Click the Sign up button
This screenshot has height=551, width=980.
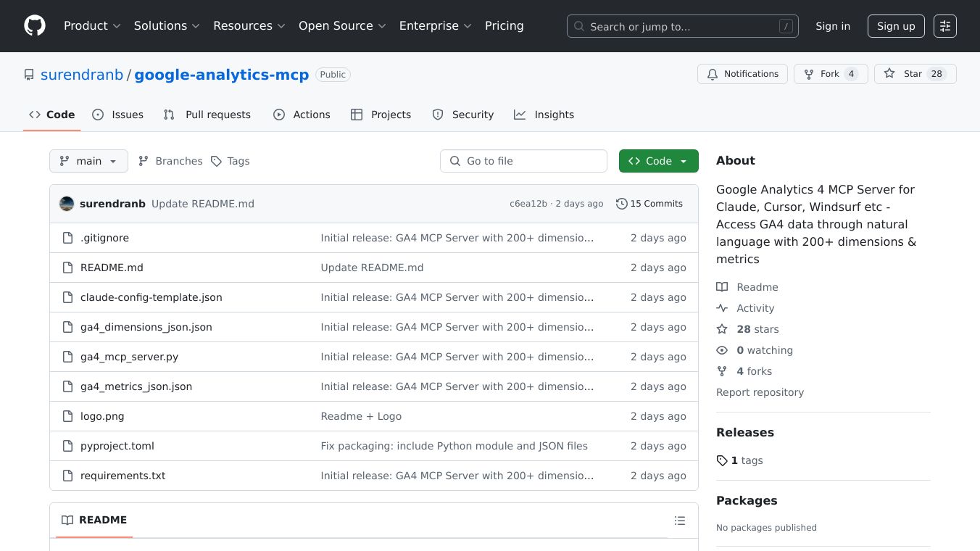click(896, 26)
